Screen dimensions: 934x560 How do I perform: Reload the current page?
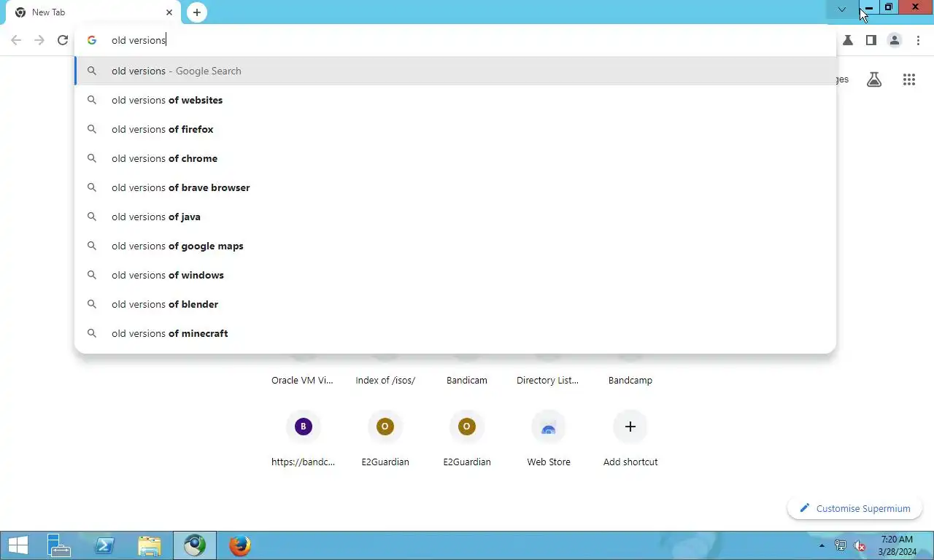coord(63,40)
